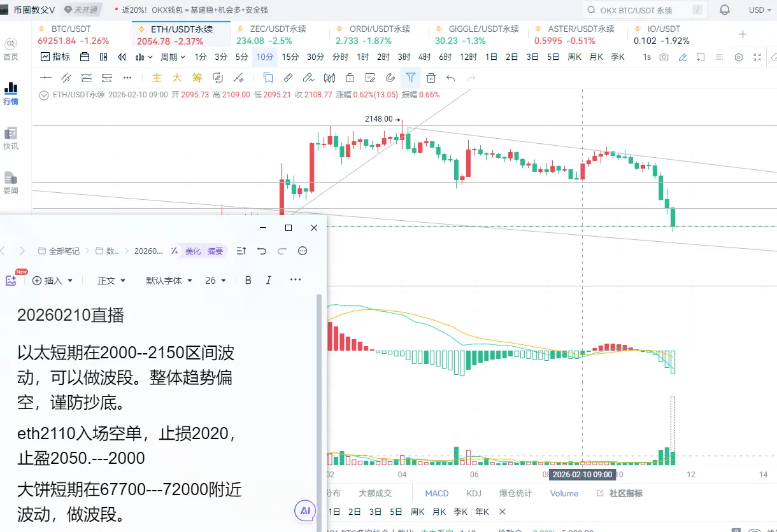
Task: Open the font size 26 dropdown
Action: point(215,280)
